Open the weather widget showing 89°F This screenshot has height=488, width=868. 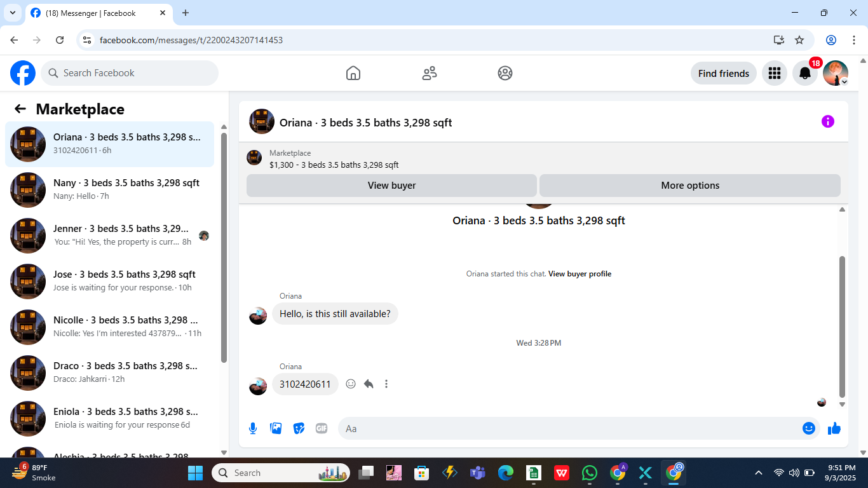pyautogui.click(x=34, y=473)
